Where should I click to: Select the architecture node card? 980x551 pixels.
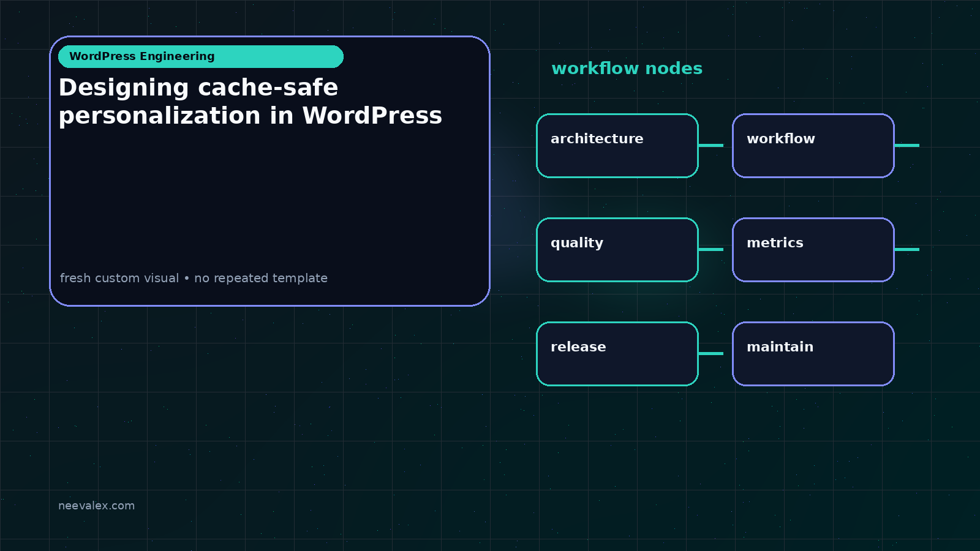click(x=617, y=146)
